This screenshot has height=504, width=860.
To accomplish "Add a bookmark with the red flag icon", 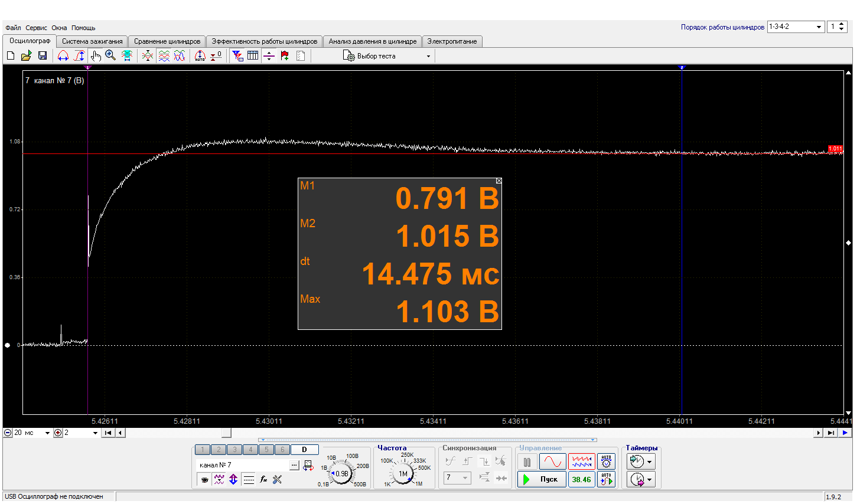I will (x=285, y=55).
